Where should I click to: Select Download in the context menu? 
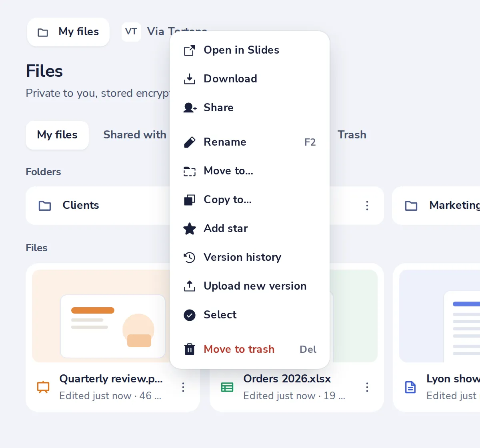tap(250, 79)
